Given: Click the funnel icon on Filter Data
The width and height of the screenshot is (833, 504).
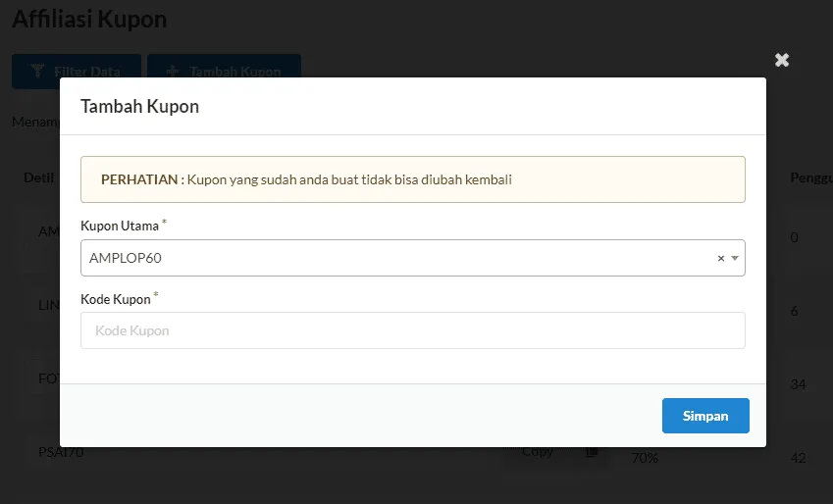Looking at the screenshot, I should tap(37, 72).
